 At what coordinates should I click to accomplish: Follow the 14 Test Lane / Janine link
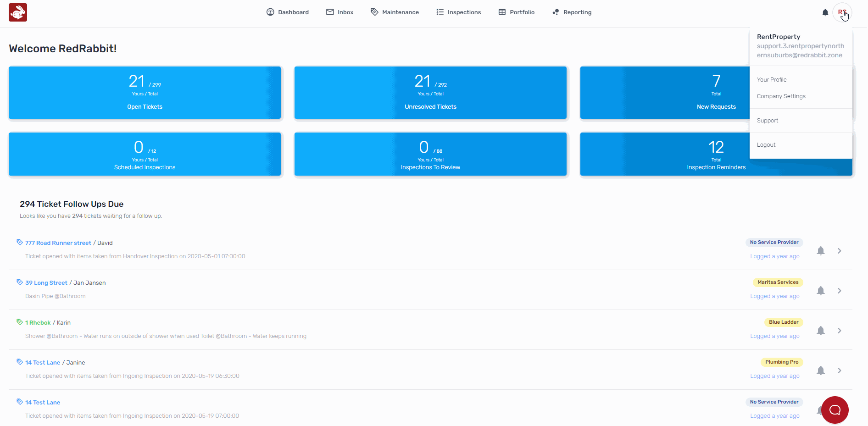[43, 363]
